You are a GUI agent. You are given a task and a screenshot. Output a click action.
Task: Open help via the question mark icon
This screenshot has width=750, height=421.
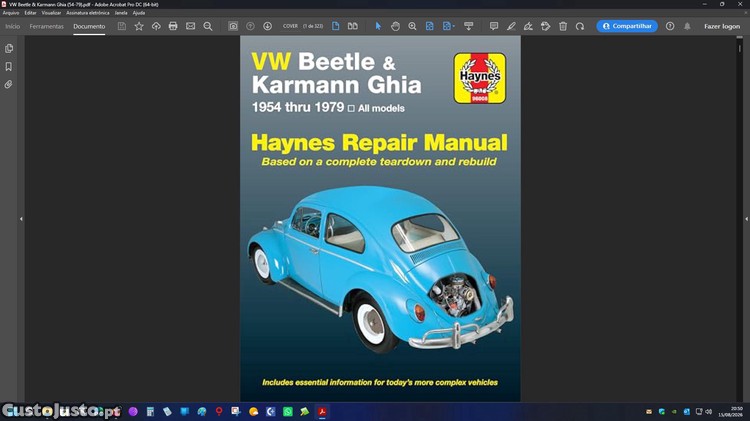[x=670, y=26]
